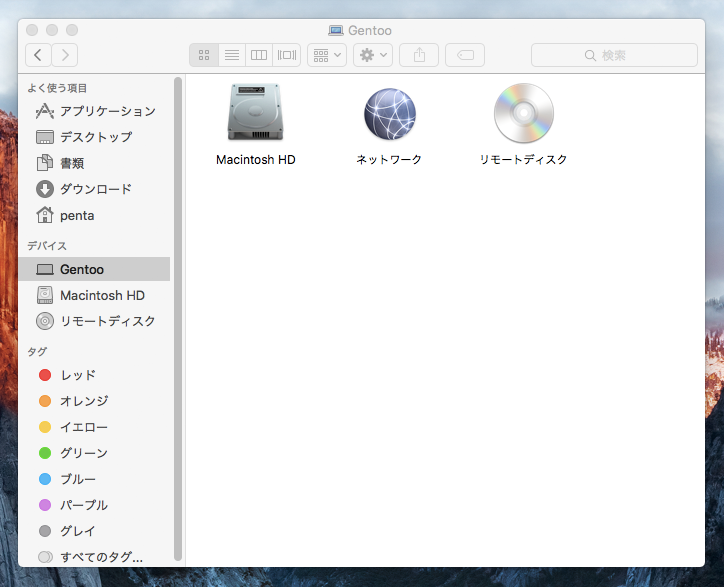Select the グリーン tag in sidebar
724x587 pixels.
point(96,453)
